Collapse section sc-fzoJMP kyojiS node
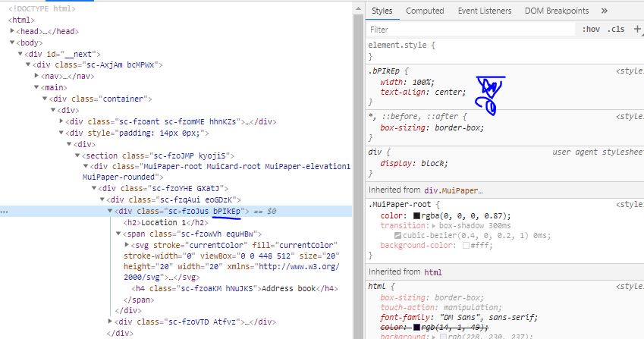This screenshot has height=339, width=644. pos(77,155)
